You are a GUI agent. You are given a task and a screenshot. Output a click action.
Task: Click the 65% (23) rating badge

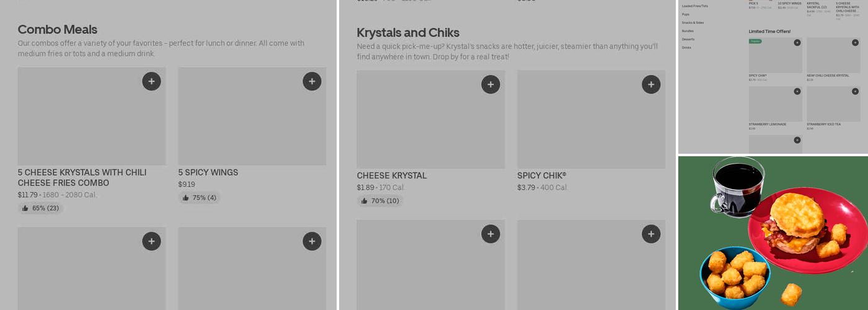[x=40, y=208]
